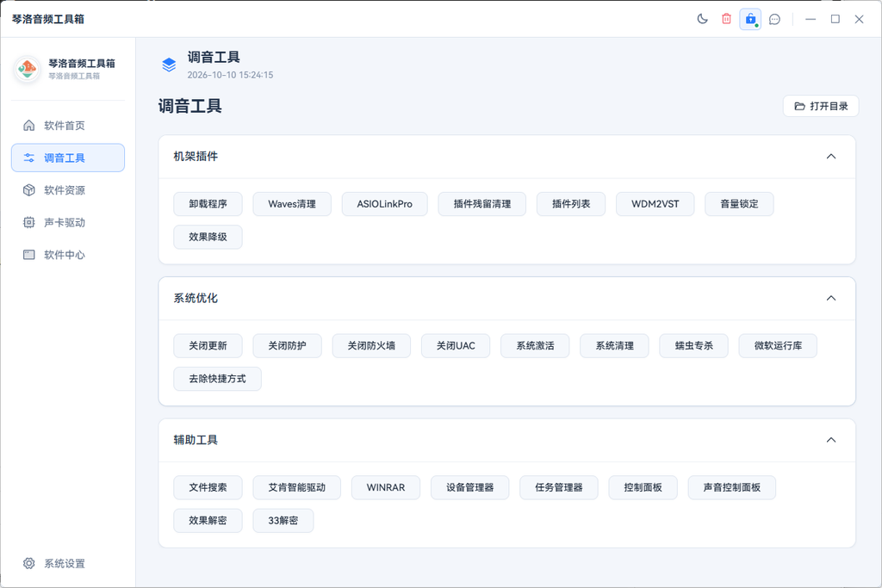Viewport: 882px width, 588px height.
Task: Install 微软运行库
Action: (778, 346)
